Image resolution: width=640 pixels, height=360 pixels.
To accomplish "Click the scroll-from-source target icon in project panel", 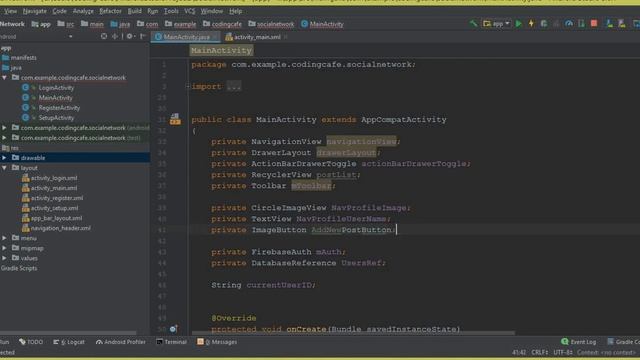I will click(104, 36).
